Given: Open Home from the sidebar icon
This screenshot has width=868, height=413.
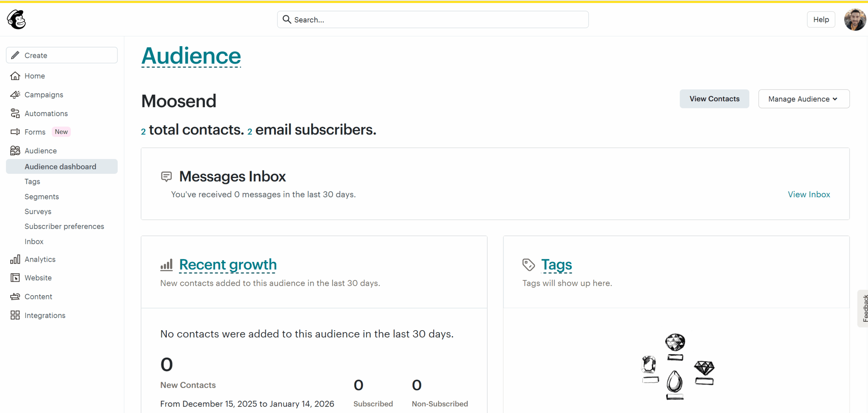Looking at the screenshot, I should (x=15, y=76).
